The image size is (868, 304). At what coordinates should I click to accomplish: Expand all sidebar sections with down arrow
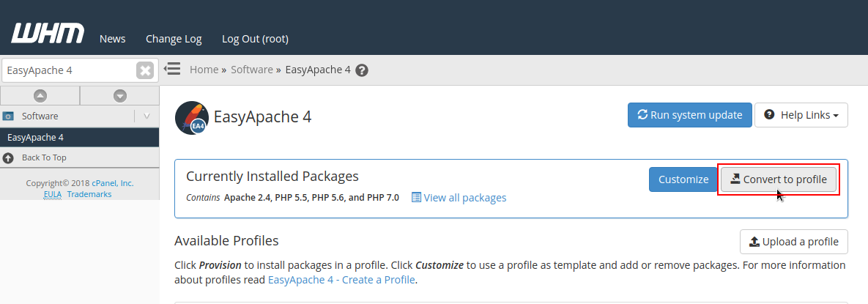pos(120,95)
